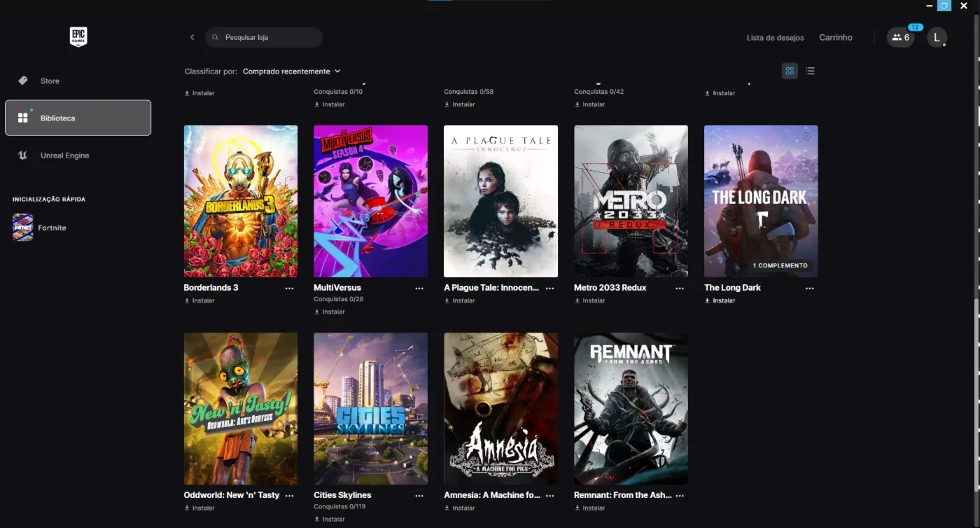The image size is (980, 528).
Task: Click the Store price tag icon
Action: coord(23,81)
